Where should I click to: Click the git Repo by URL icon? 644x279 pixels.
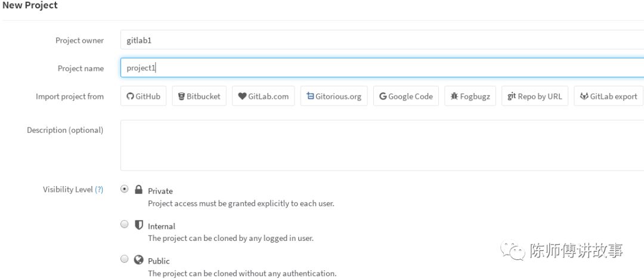click(512, 96)
